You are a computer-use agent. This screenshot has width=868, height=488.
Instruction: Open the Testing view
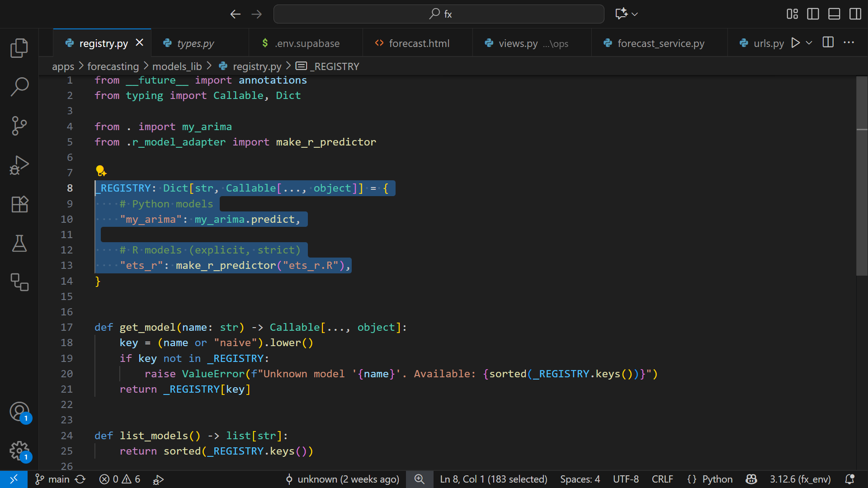tap(19, 244)
